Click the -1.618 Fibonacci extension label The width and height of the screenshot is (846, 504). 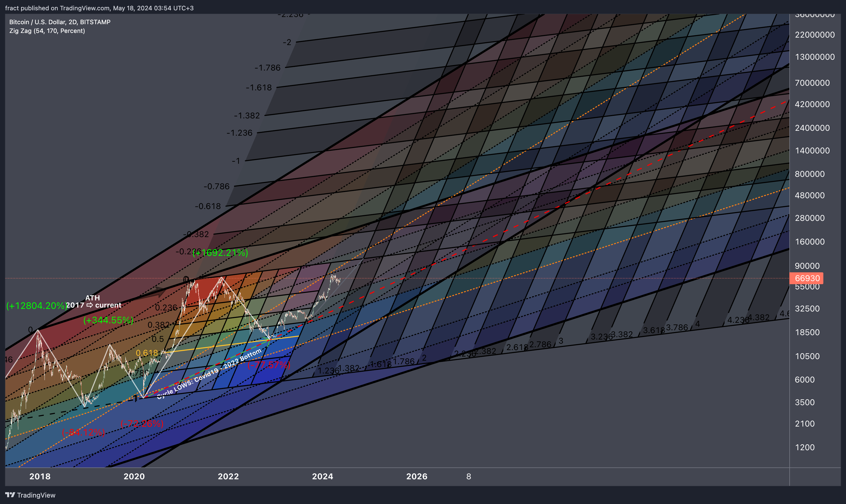259,88
